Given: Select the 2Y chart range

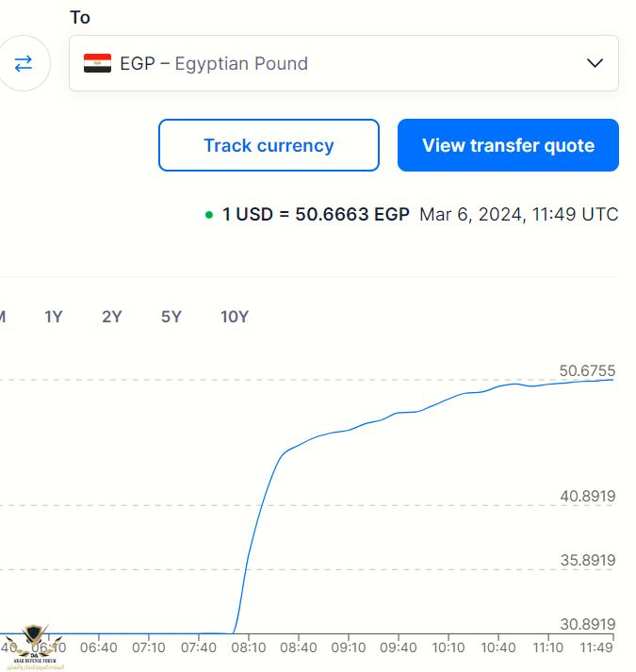Looking at the screenshot, I should pos(112,317).
